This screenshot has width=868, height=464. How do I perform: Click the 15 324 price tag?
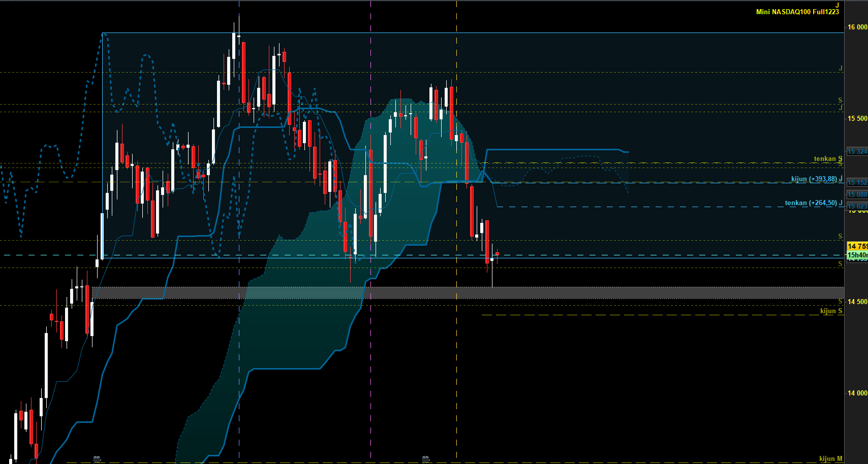pyautogui.click(x=857, y=152)
